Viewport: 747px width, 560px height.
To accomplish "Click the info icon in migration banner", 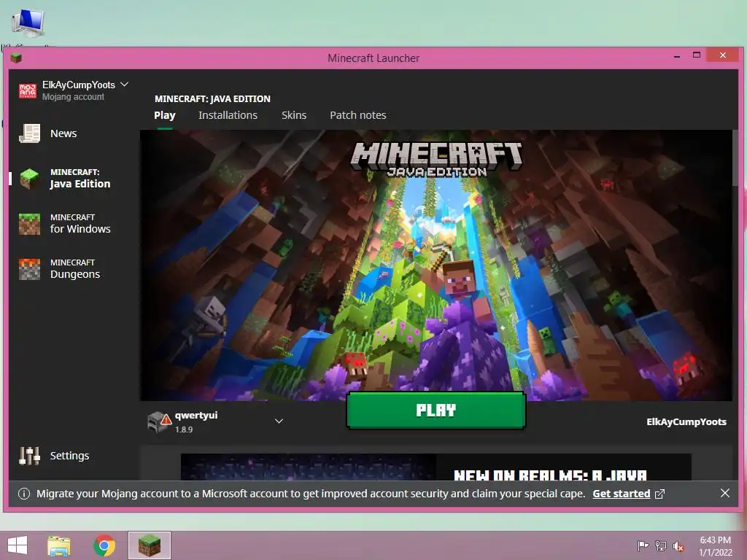I will tap(24, 494).
